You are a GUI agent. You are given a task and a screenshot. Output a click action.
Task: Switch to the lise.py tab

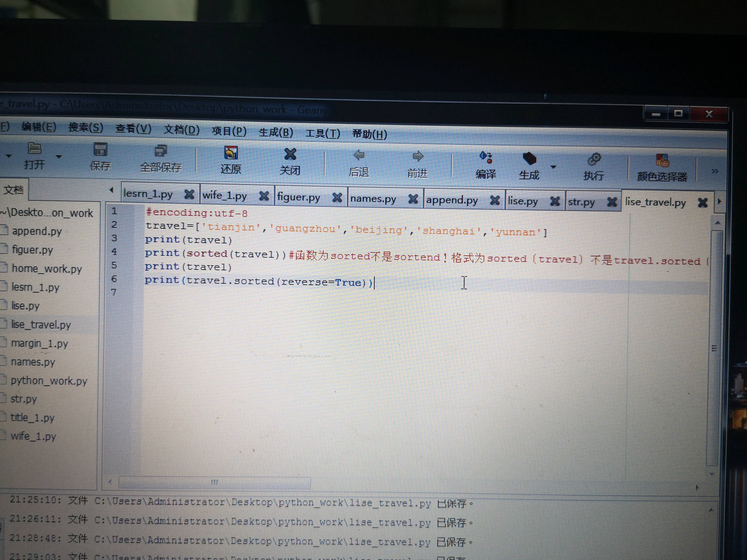click(523, 201)
